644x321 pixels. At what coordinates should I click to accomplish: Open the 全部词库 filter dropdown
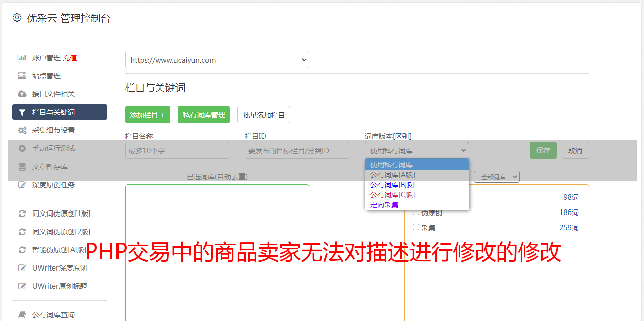point(497,177)
